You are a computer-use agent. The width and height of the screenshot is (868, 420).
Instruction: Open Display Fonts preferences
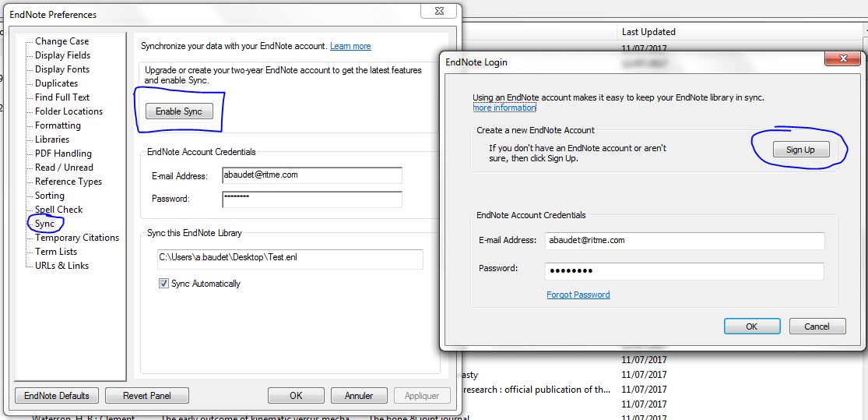pyautogui.click(x=62, y=69)
